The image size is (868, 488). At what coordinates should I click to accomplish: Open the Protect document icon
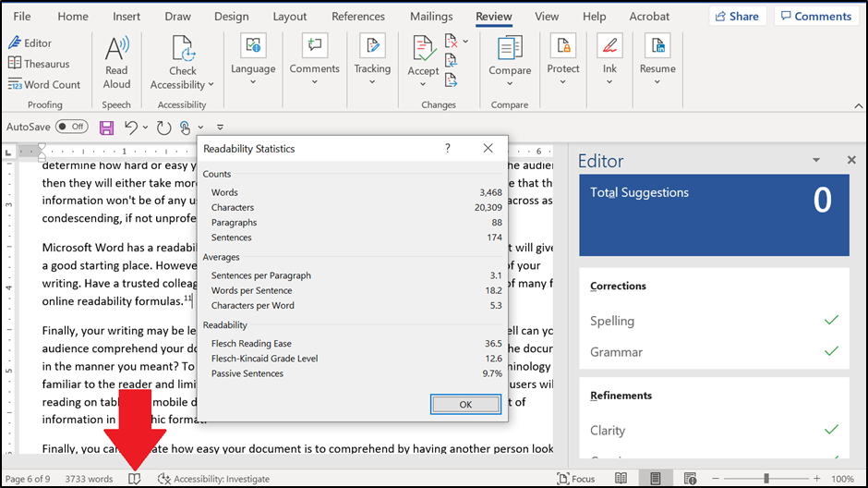(563, 45)
